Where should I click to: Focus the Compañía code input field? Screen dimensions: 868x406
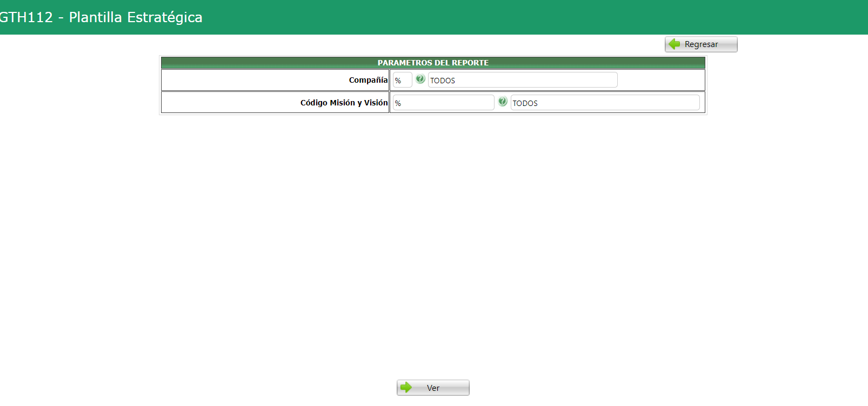[x=403, y=80]
